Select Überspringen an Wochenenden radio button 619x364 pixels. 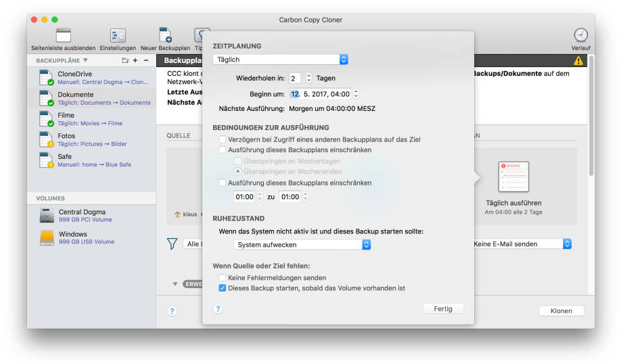click(x=237, y=171)
